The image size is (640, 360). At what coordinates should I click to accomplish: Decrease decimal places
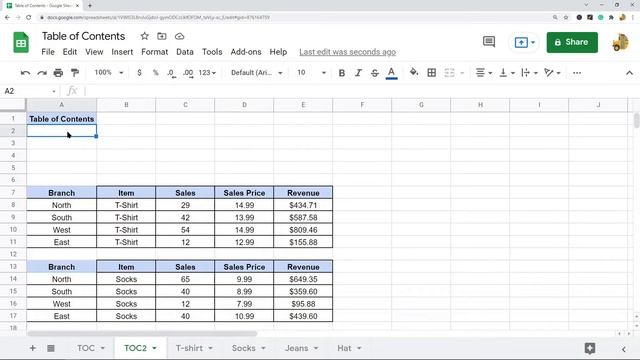(x=171, y=73)
